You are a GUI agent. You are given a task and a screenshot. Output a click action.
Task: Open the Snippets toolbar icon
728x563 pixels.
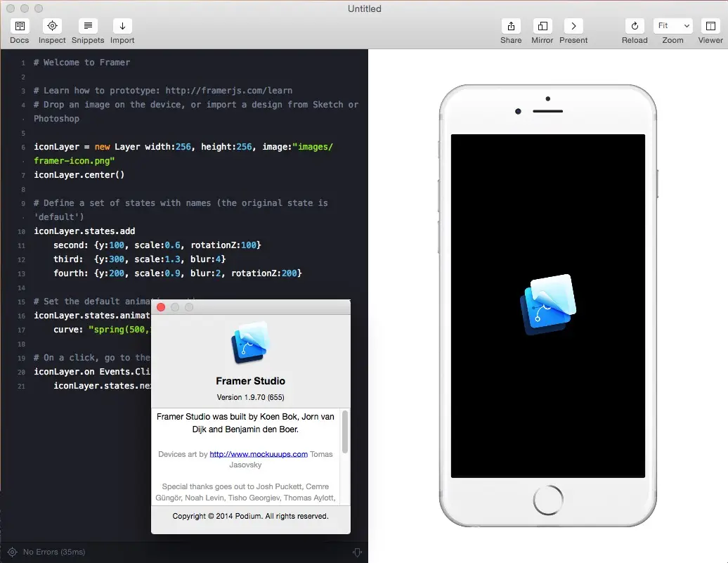pyautogui.click(x=88, y=26)
